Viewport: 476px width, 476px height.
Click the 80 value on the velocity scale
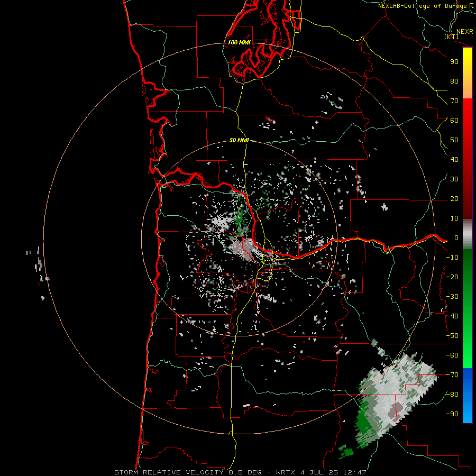[x=454, y=81]
